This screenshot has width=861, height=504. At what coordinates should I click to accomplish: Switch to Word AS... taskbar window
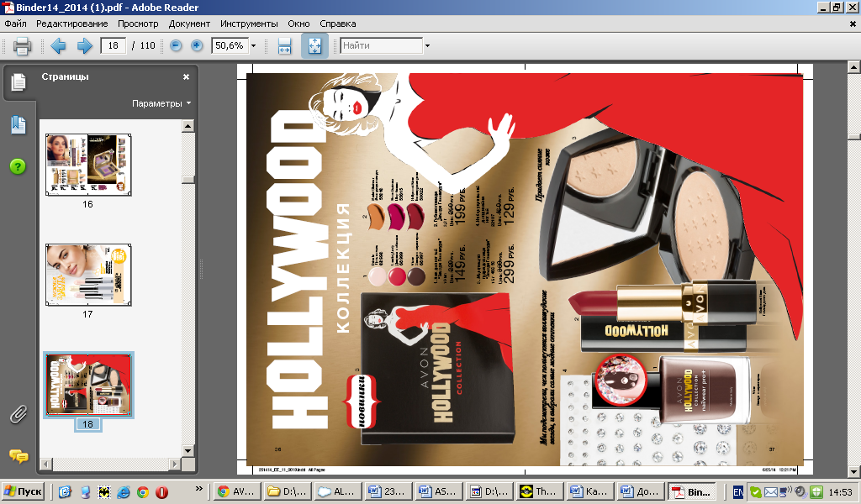pyautogui.click(x=439, y=491)
